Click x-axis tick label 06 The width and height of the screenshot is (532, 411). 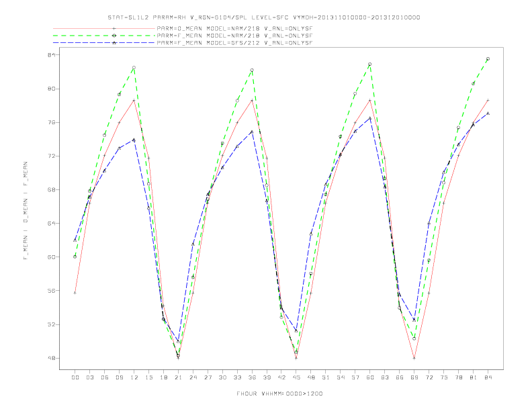(105, 377)
